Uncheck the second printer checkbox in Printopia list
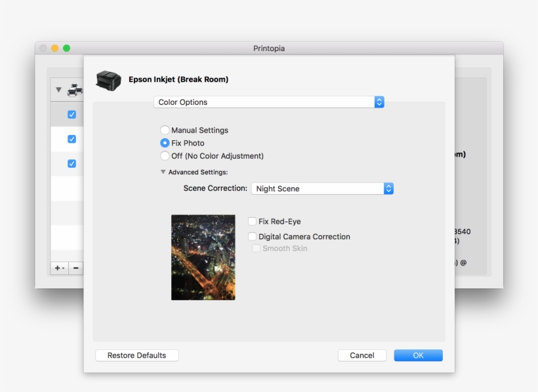 click(72, 139)
